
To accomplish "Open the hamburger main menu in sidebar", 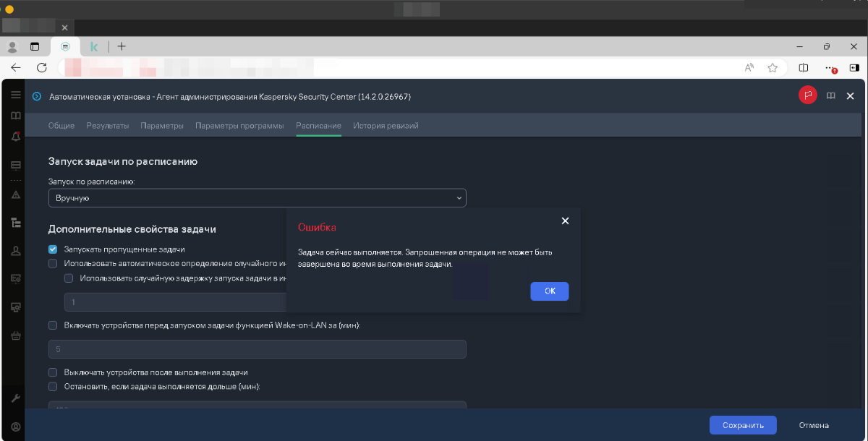I will (15, 95).
